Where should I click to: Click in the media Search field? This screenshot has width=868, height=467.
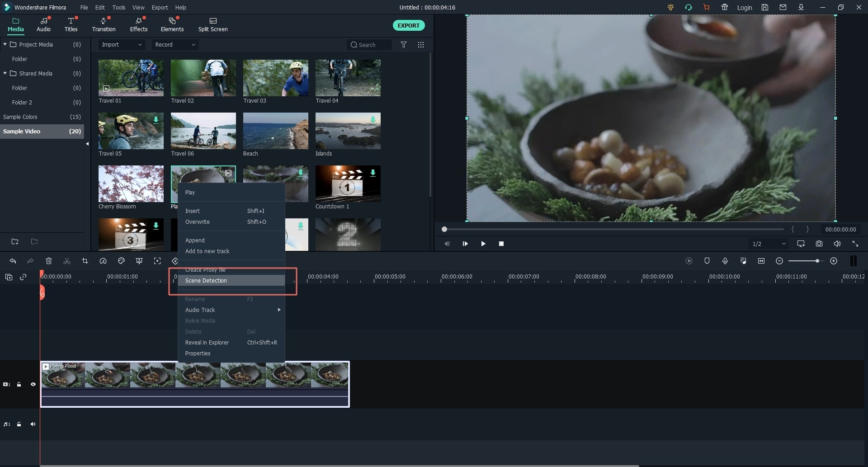(369, 45)
